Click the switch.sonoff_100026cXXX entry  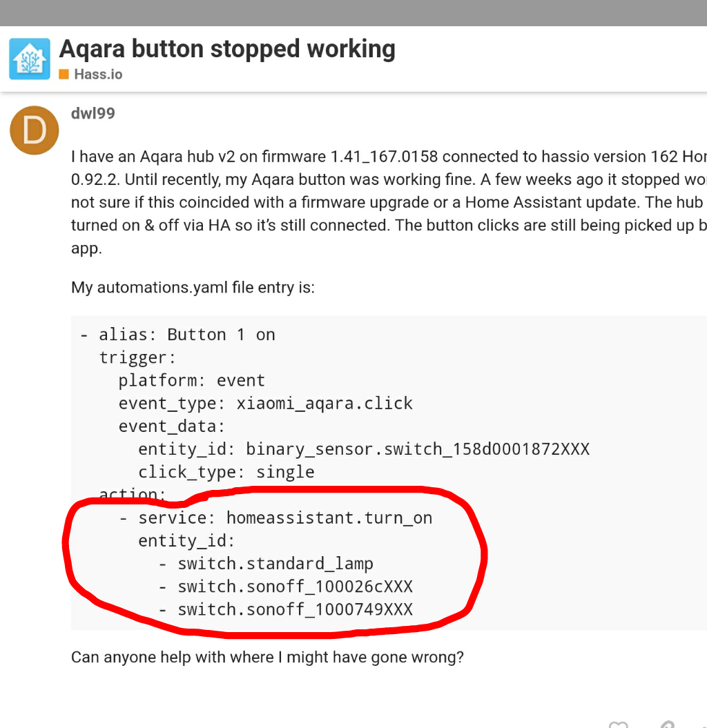coord(295,587)
